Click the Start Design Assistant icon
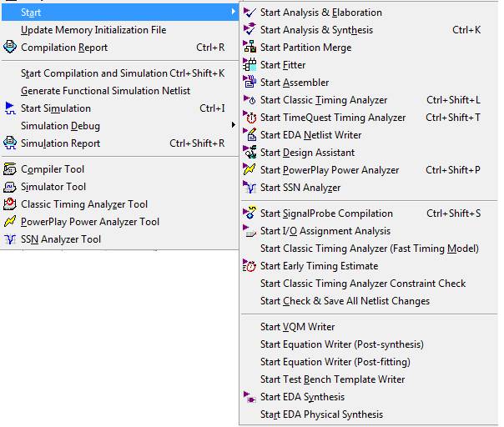504x427 pixels. click(x=249, y=153)
